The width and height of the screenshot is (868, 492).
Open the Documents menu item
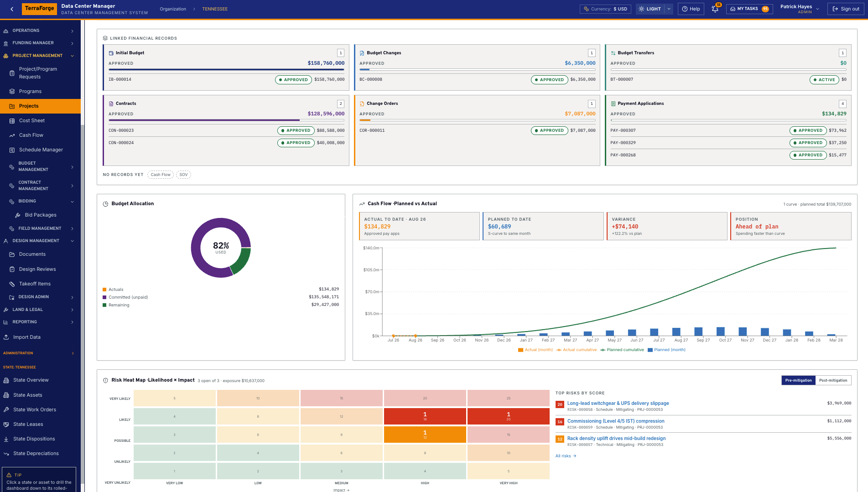point(40,254)
